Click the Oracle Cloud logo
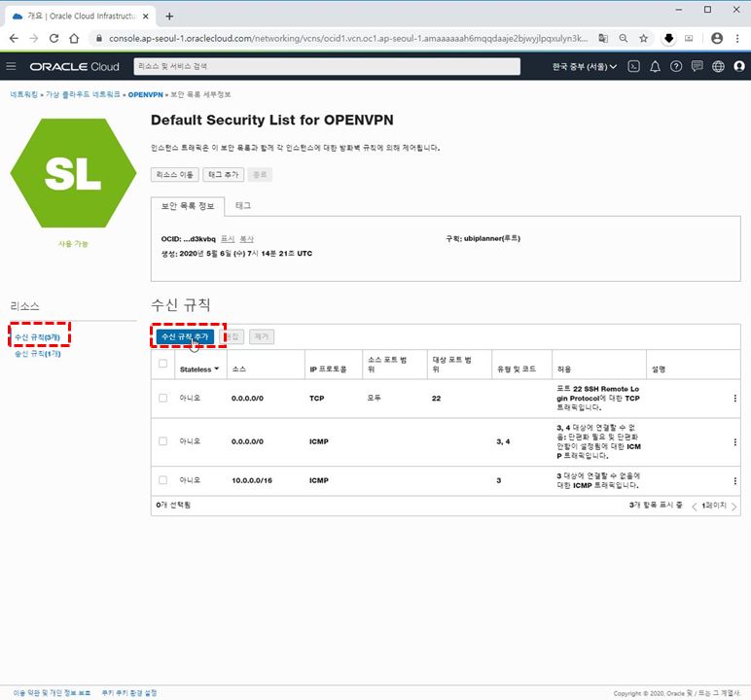This screenshot has height=700, width=751. (x=74, y=66)
